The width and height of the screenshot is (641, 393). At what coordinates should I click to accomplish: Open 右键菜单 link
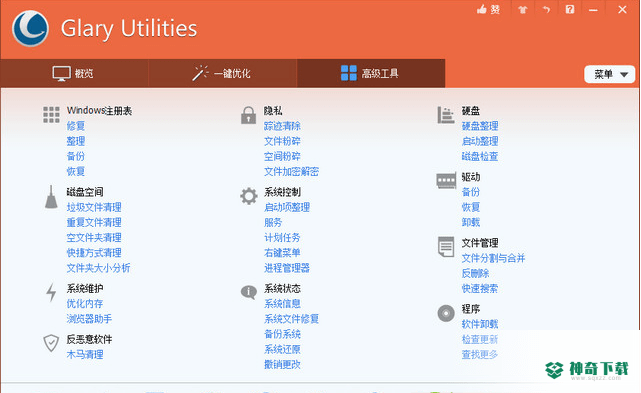point(282,253)
